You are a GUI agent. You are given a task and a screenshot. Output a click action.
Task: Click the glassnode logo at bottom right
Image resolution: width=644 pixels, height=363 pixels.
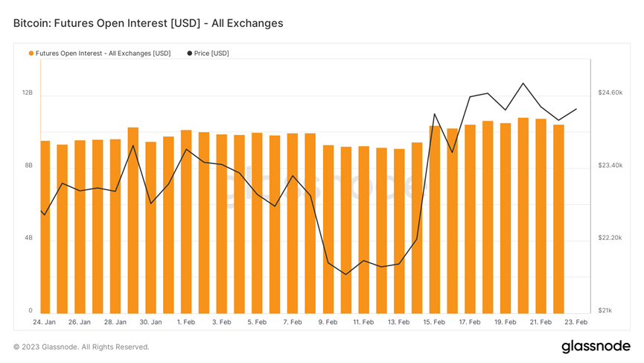(x=596, y=346)
